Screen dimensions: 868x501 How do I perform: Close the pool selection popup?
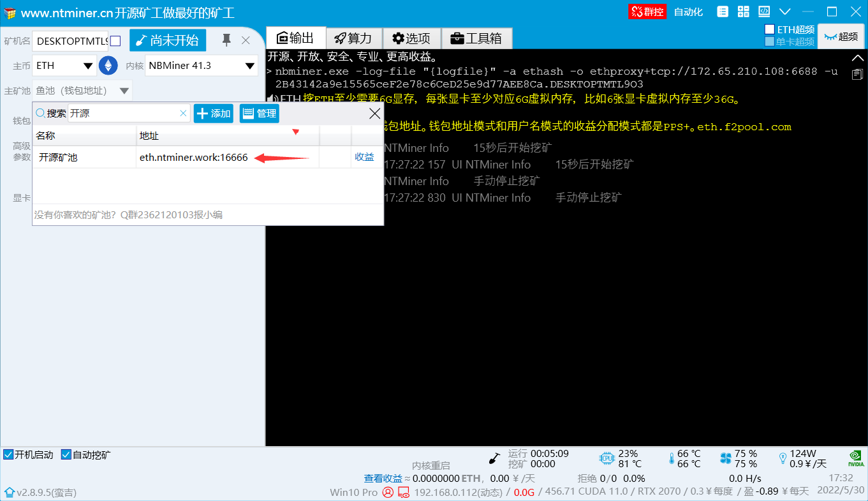[x=375, y=114]
